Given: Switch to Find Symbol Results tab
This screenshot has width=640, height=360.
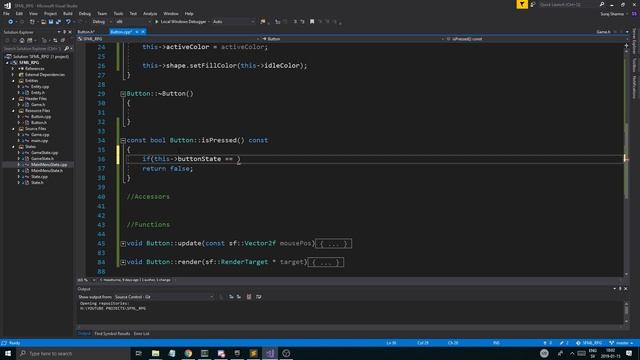Looking at the screenshot, I should click(112, 333).
